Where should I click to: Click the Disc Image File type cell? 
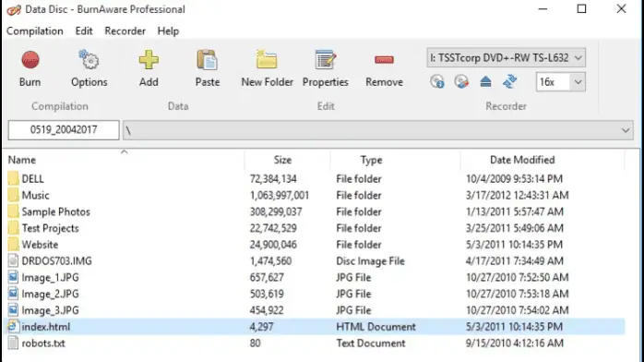[370, 261]
